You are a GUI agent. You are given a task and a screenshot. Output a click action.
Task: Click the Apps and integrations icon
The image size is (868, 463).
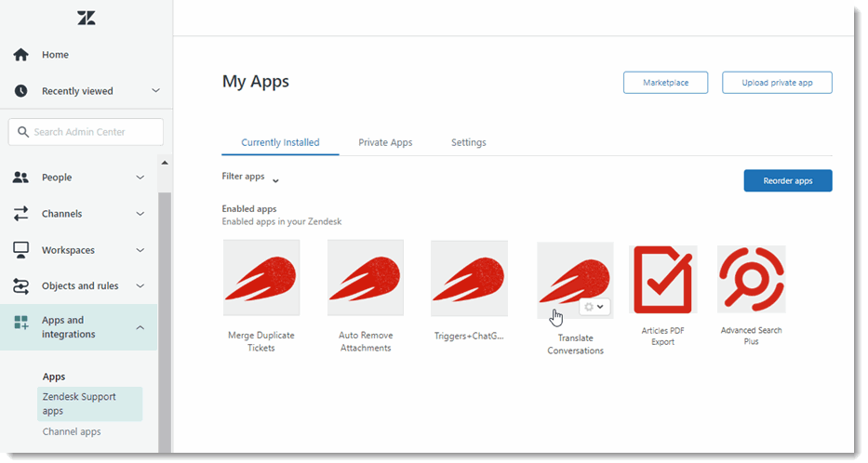pos(21,322)
